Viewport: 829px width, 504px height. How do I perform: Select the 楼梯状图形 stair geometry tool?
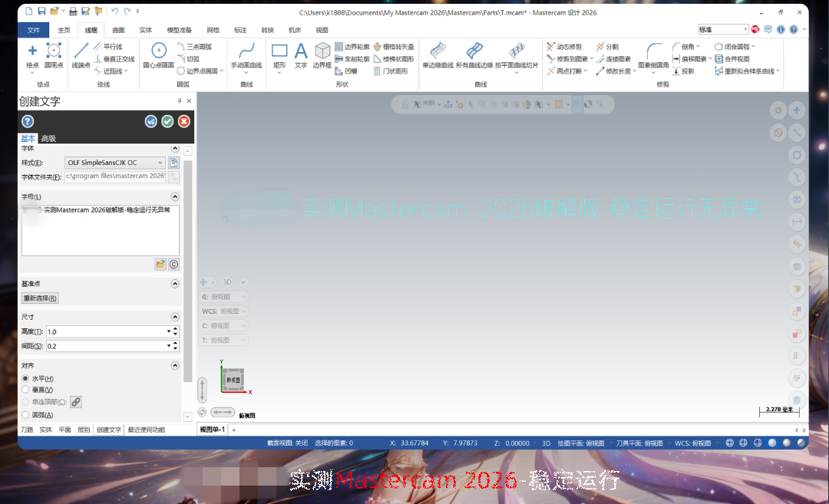tap(394, 59)
